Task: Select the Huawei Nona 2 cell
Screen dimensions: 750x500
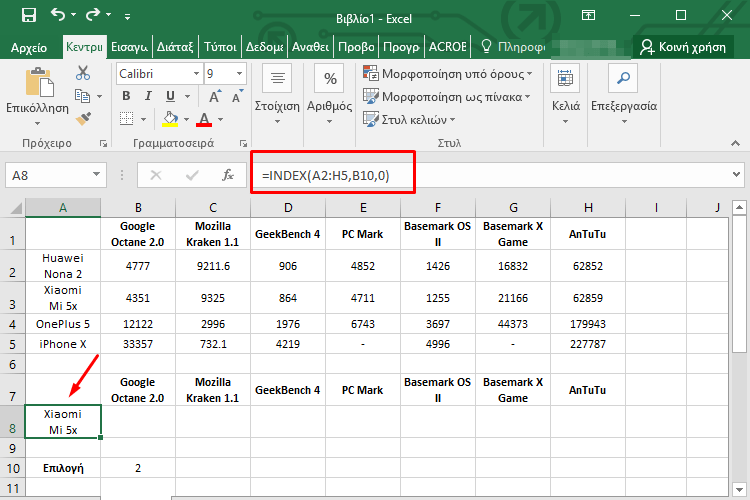Action: [63, 266]
